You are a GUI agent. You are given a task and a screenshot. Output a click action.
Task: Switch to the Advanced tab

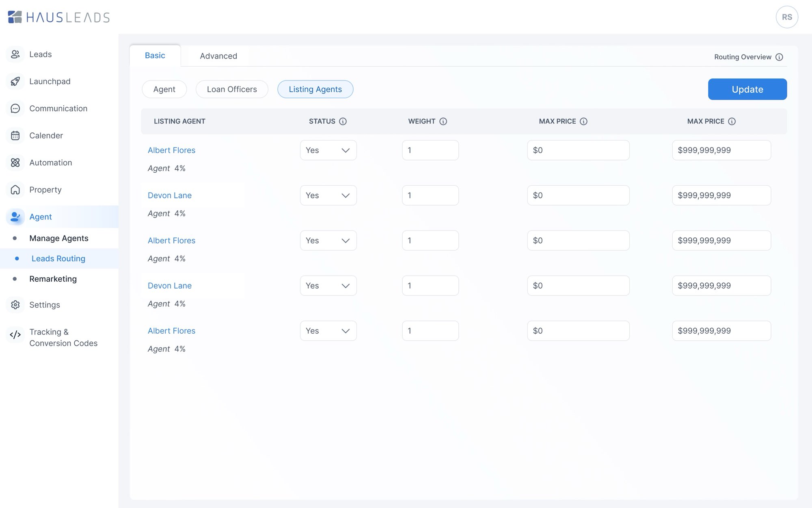point(218,56)
